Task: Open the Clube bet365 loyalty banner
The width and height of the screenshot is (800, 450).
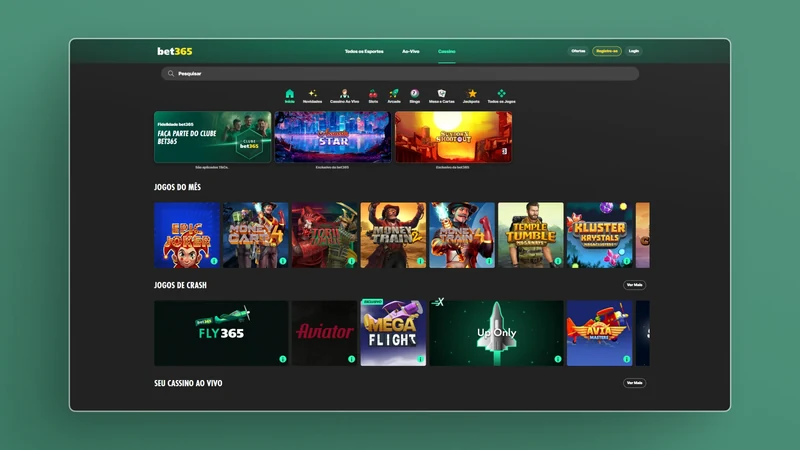Action: click(x=213, y=137)
